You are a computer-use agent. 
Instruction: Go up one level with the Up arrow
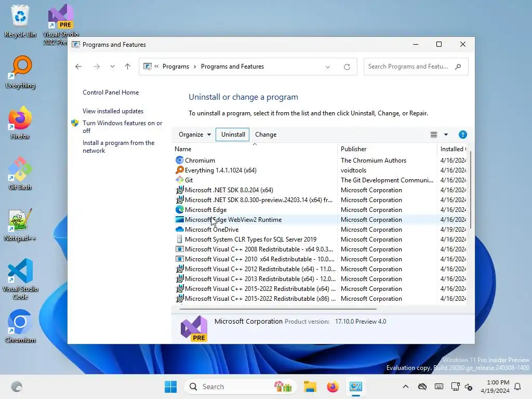pyautogui.click(x=128, y=66)
